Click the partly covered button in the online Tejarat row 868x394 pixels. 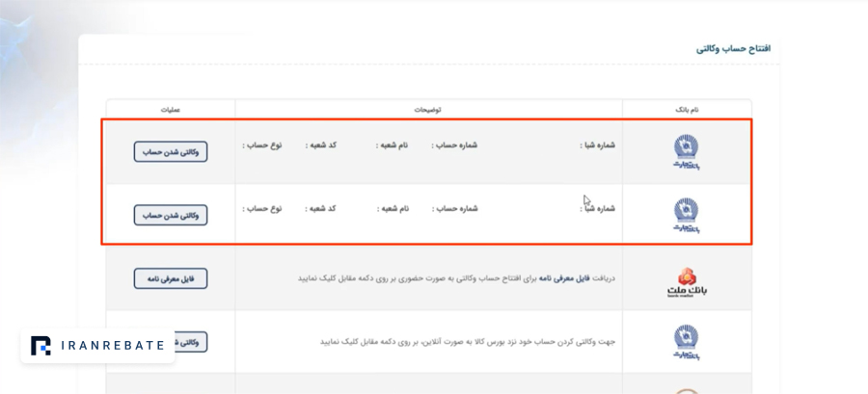pos(191,342)
